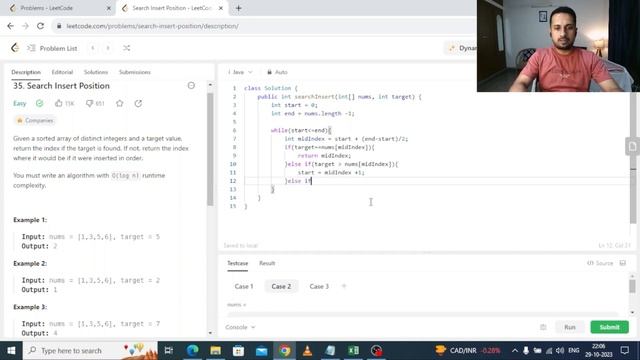Expand the Companies tag
This screenshot has height=360, width=640.
click(35, 120)
